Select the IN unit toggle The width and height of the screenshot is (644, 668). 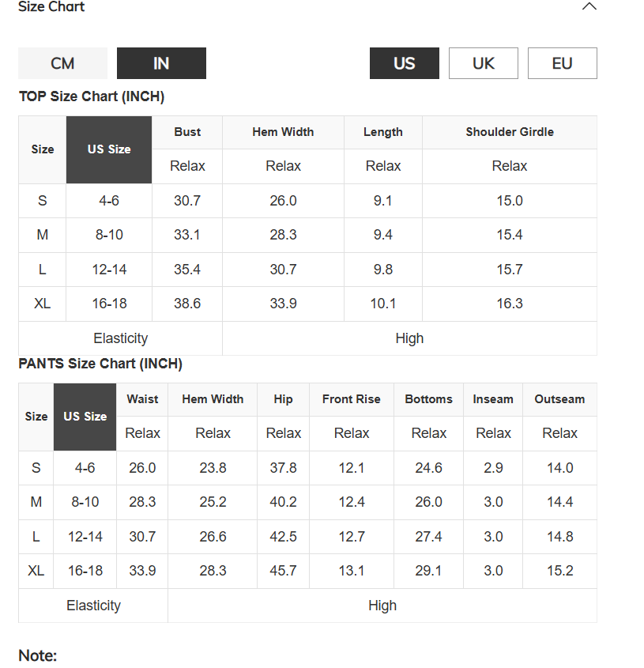pos(161,63)
